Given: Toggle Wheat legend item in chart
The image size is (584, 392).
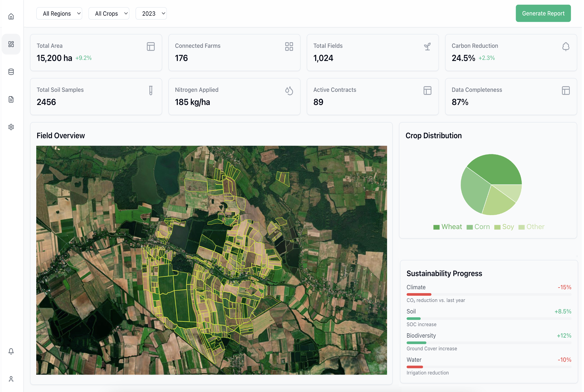Looking at the screenshot, I should (448, 227).
